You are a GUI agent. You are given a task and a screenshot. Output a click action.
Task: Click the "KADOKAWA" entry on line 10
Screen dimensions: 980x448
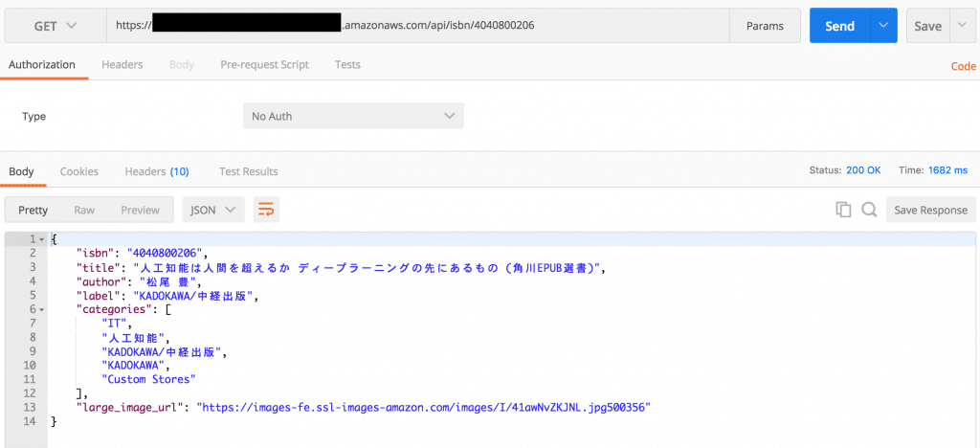tap(133, 365)
